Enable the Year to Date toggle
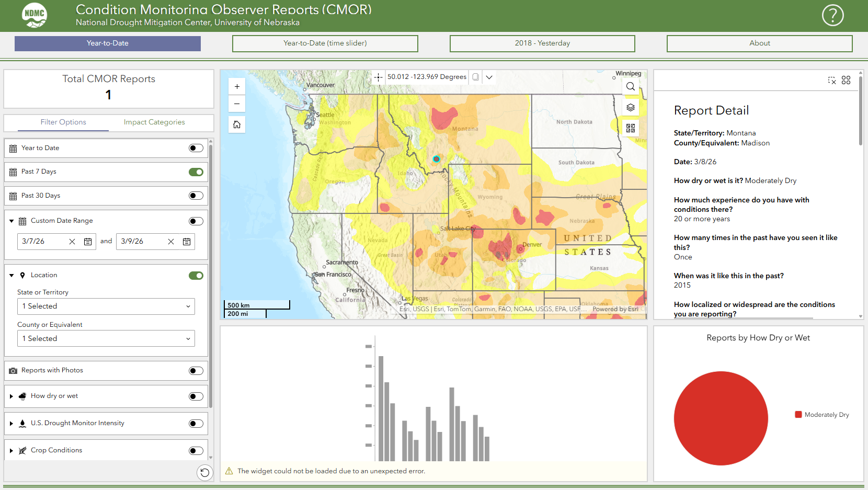 (196, 148)
